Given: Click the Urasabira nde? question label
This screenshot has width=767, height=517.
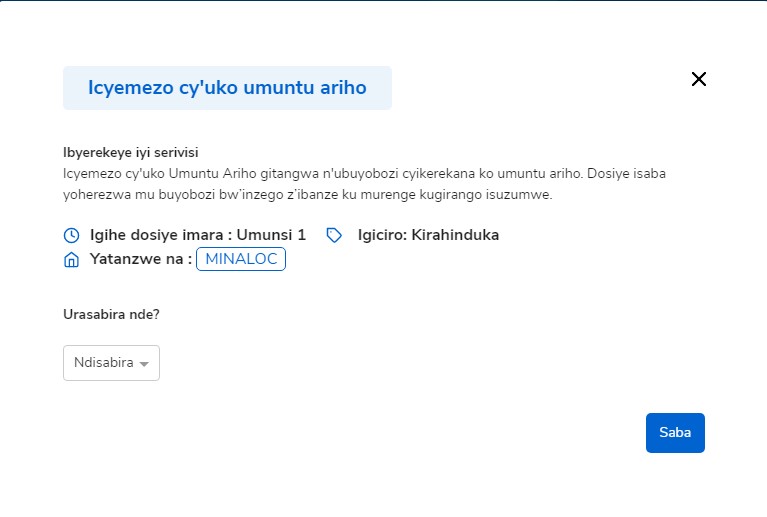Looking at the screenshot, I should pyautogui.click(x=111, y=314).
